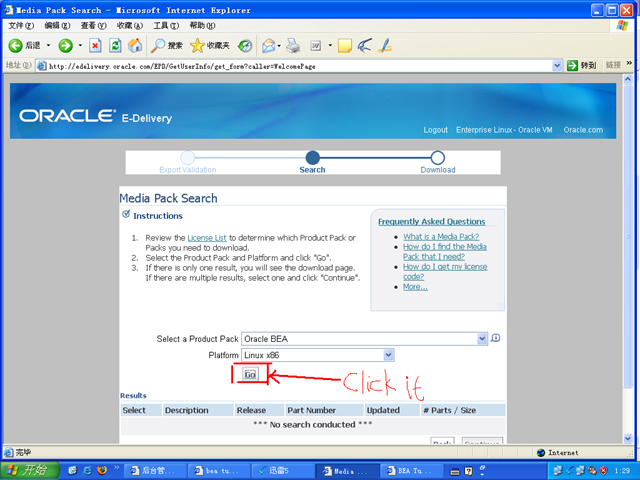Switch to the 迅雷5 taskbar window
Image resolution: width=640 pixels, height=480 pixels.
(x=282, y=471)
